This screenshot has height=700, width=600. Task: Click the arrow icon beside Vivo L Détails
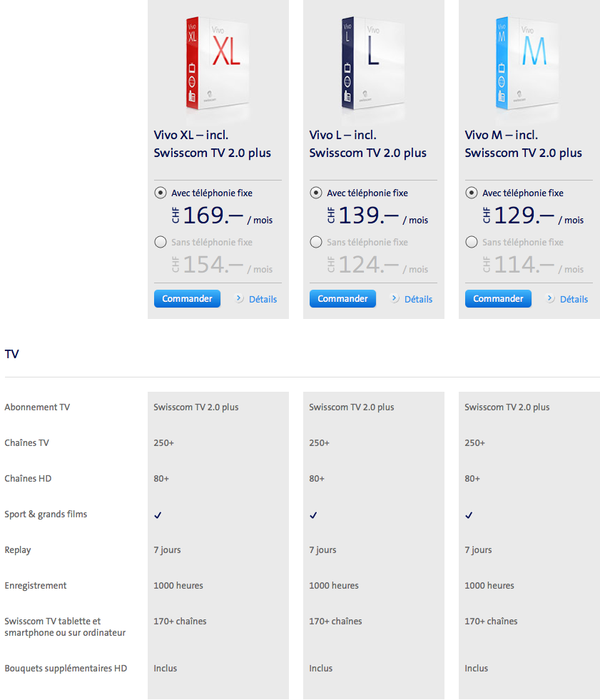click(x=395, y=299)
